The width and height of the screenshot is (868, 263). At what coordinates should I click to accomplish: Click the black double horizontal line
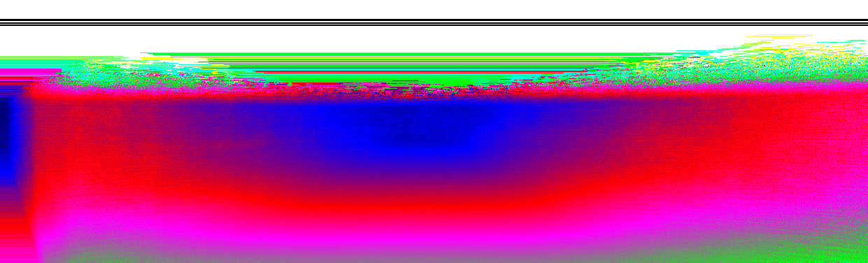tap(434, 22)
